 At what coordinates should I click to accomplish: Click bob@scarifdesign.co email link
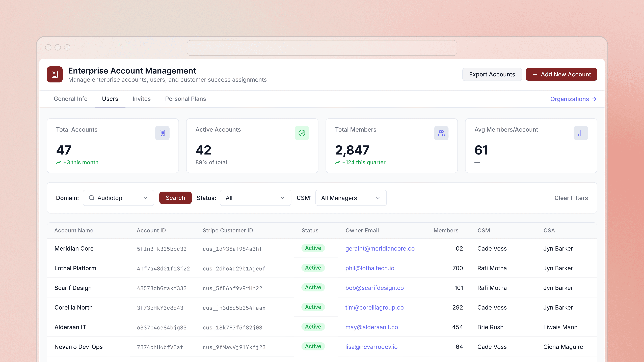pyautogui.click(x=374, y=288)
